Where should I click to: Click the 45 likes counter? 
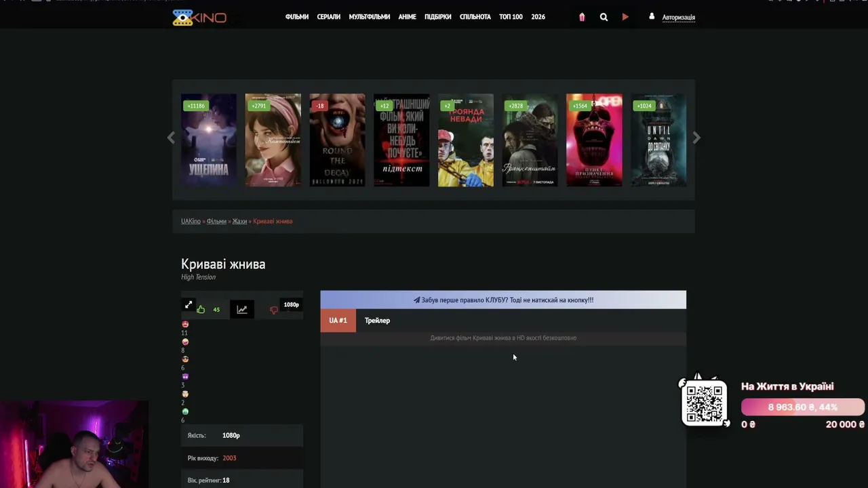point(216,310)
